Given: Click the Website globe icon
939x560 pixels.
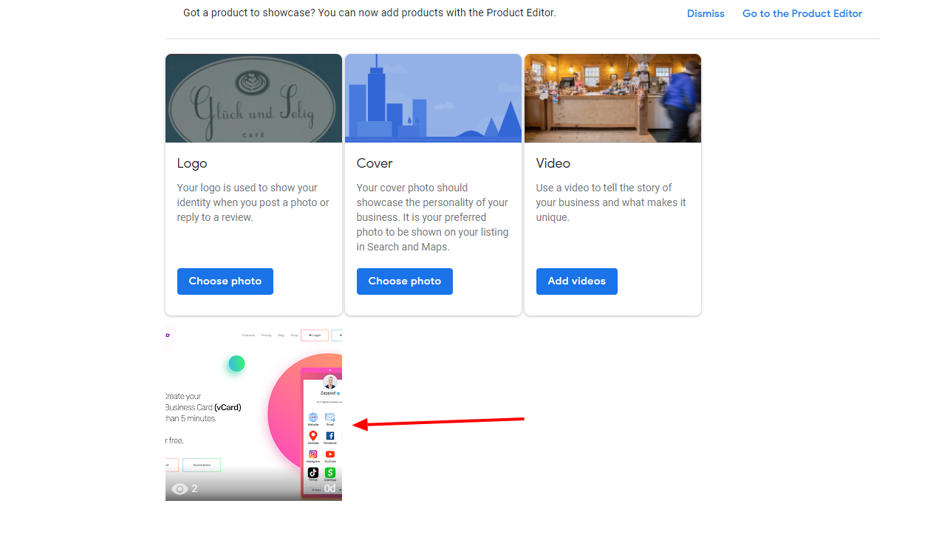Looking at the screenshot, I should coord(313,417).
